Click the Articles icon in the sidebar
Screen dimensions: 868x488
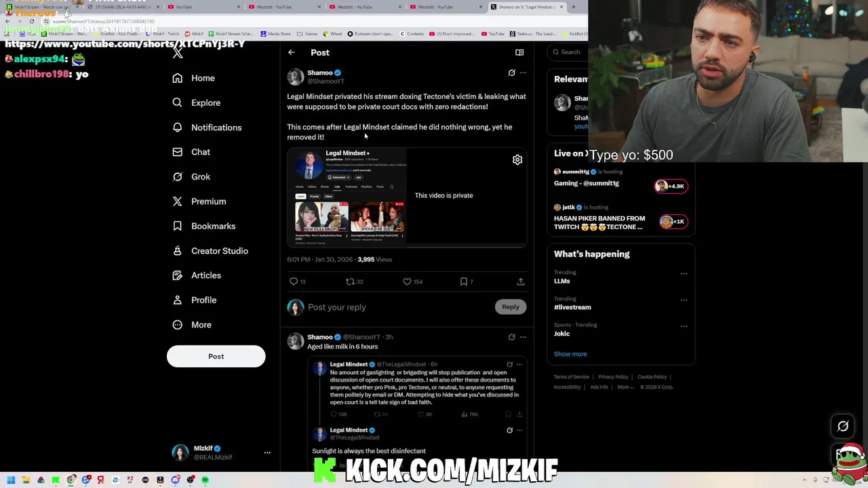point(177,275)
